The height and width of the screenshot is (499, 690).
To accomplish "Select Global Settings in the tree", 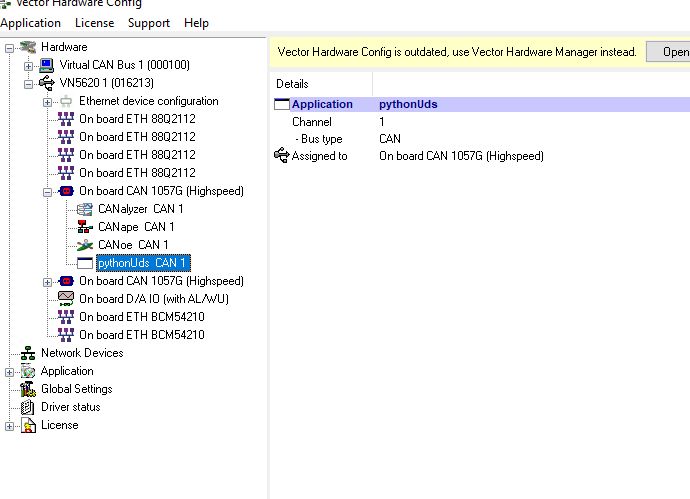I will tap(77, 389).
